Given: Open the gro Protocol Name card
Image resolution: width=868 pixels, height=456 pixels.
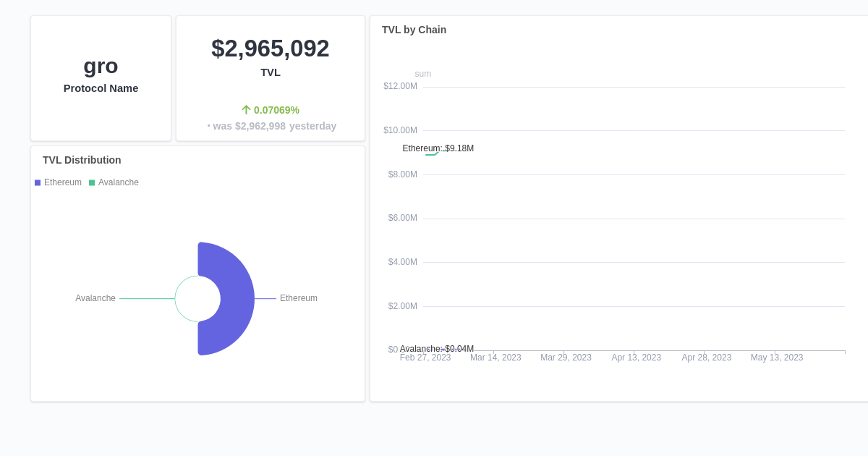Looking at the screenshot, I should click(101, 76).
